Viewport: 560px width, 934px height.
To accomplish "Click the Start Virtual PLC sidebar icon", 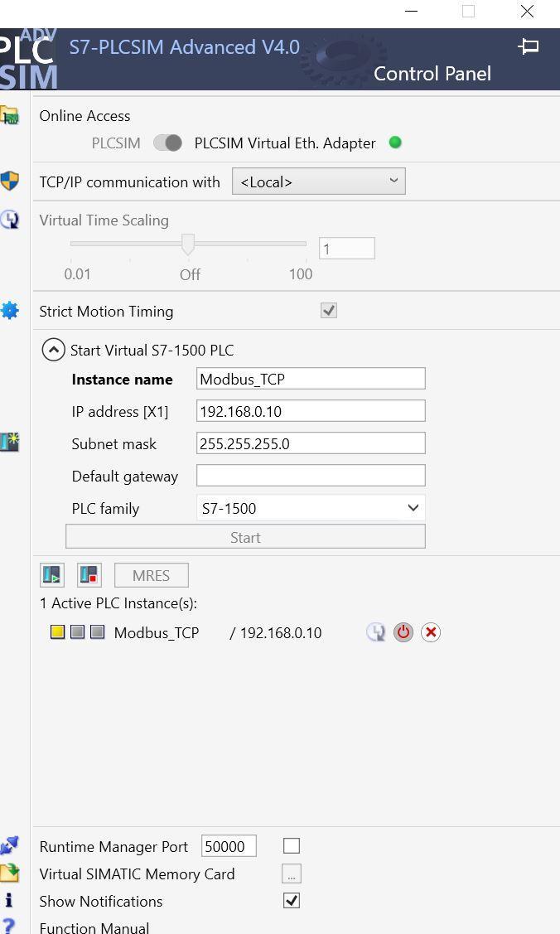I will [9, 442].
